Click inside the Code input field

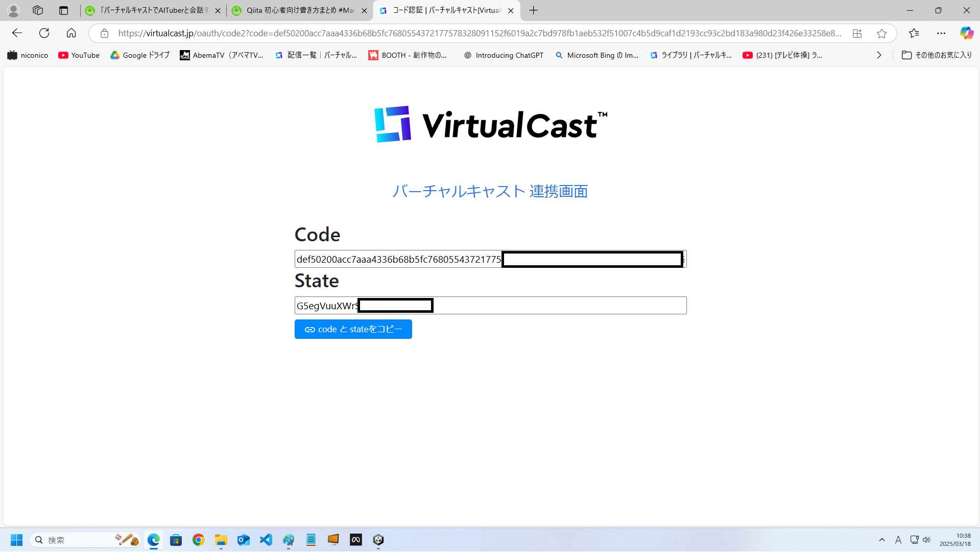490,259
